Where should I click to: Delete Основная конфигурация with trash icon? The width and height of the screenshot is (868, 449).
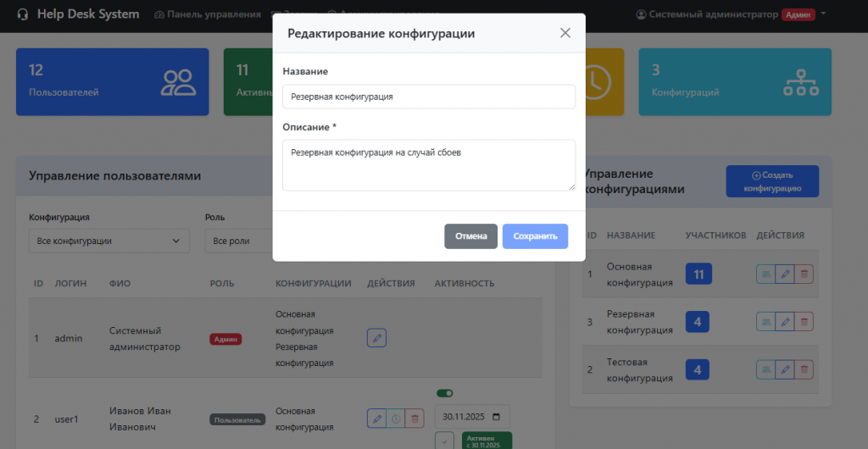pos(804,274)
